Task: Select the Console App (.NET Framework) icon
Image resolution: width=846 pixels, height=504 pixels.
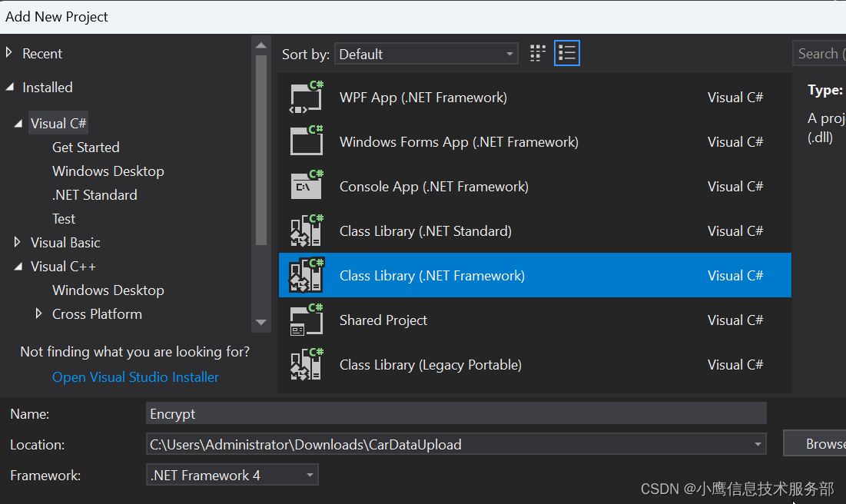Action: pyautogui.click(x=307, y=186)
